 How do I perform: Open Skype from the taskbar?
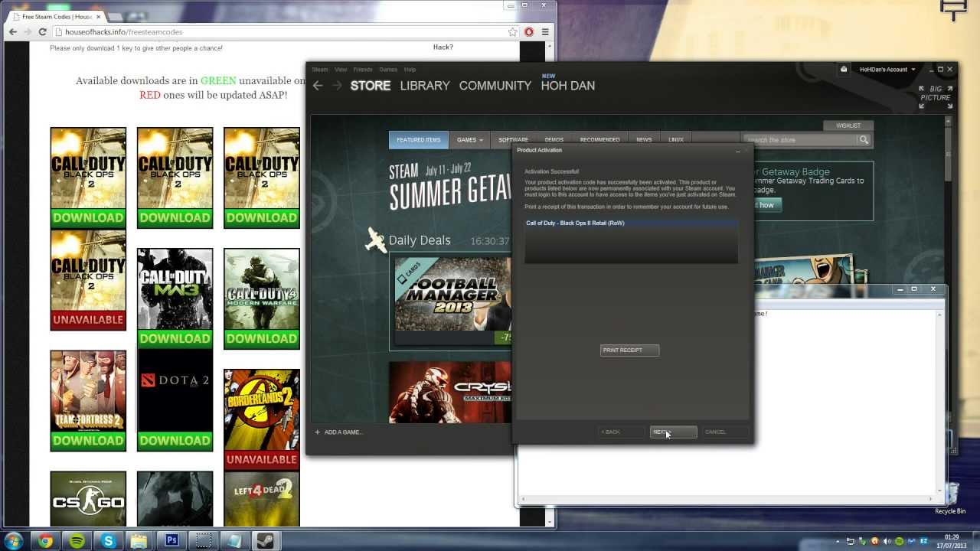pos(109,541)
